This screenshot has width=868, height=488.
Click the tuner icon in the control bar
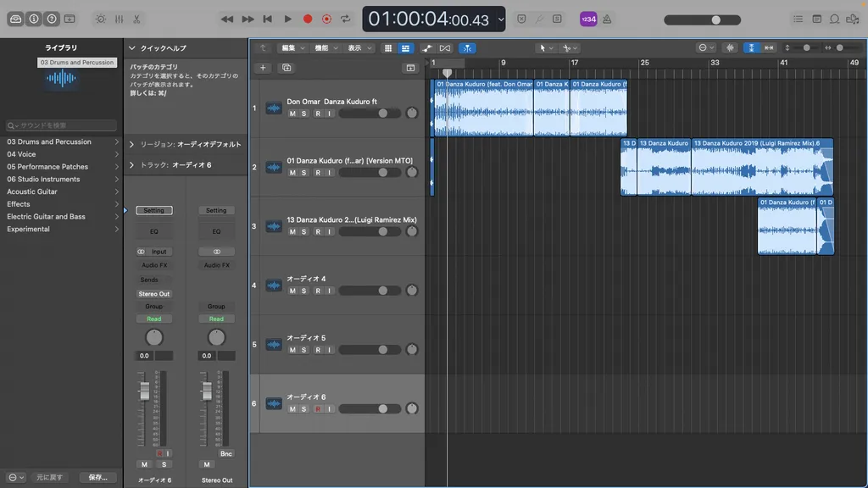tap(539, 19)
